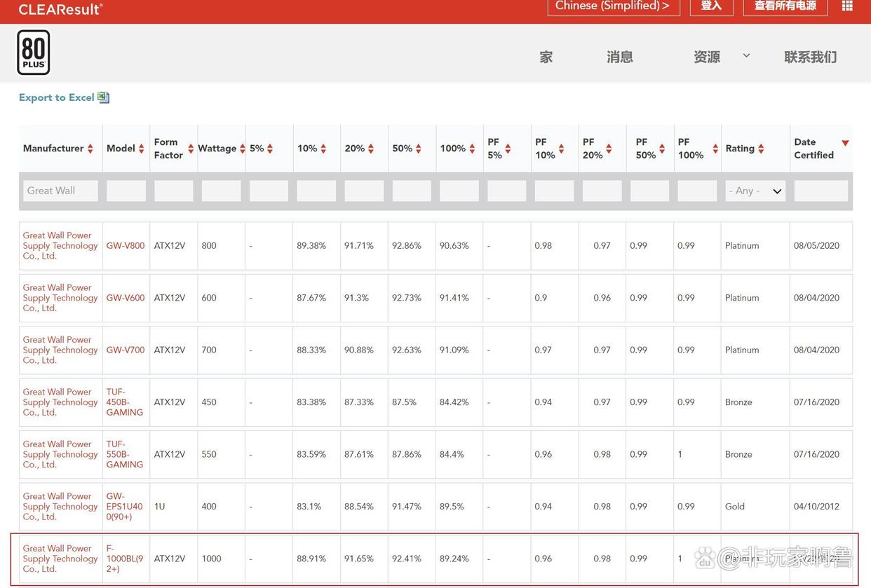
Task: Open the apps grid icon in top bar
Action: click(847, 6)
